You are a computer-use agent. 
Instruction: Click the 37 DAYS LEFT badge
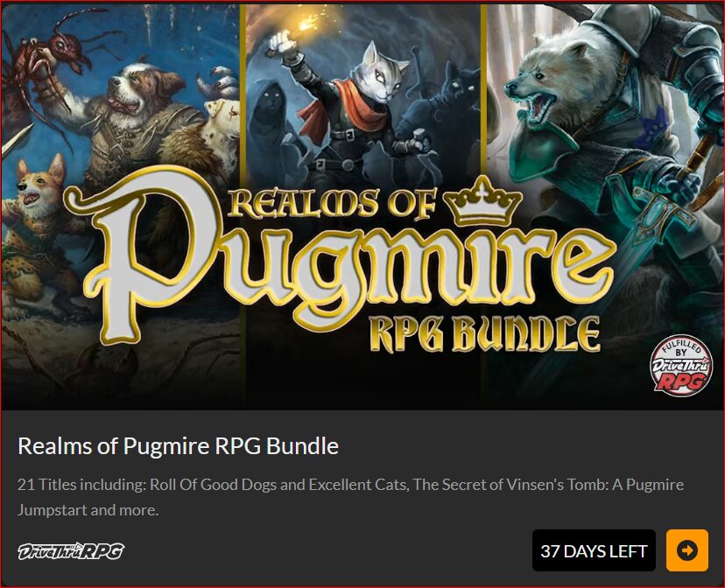pyautogui.click(x=594, y=550)
